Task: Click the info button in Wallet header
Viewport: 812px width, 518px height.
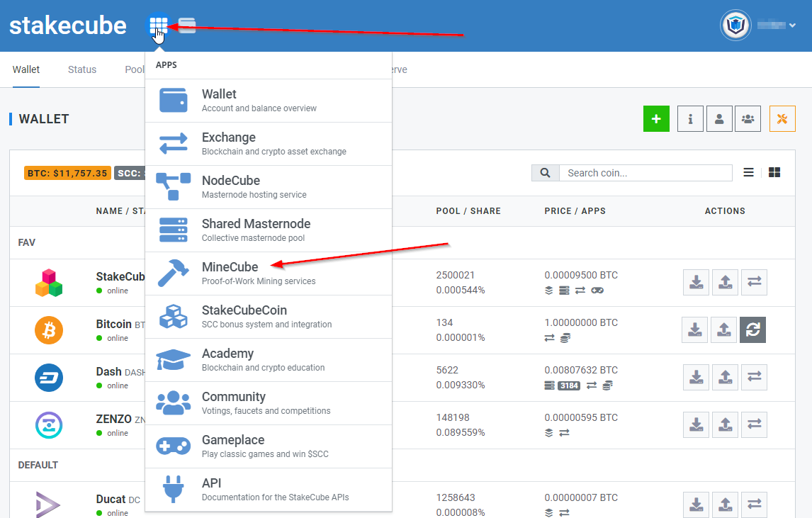Action: (690, 118)
